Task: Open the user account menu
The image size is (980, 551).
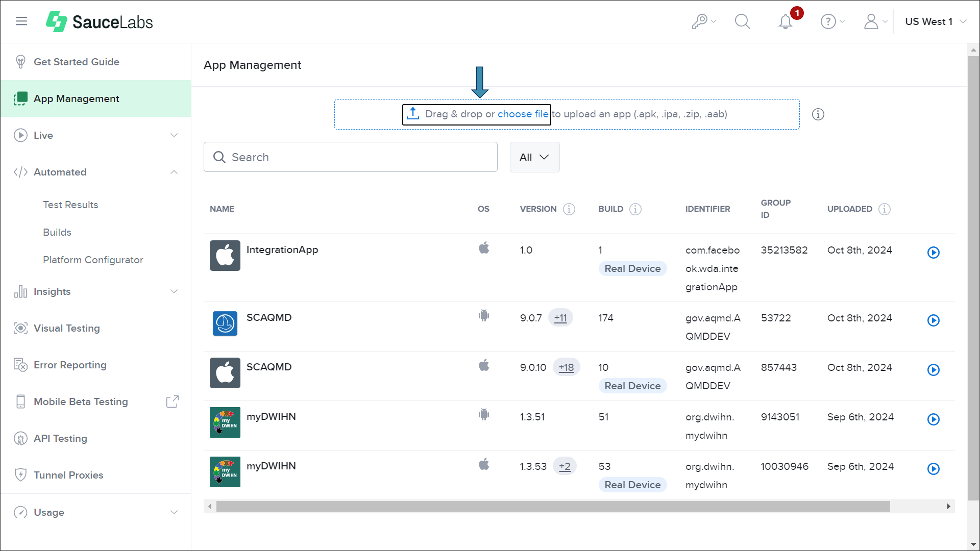Action: pyautogui.click(x=875, y=21)
